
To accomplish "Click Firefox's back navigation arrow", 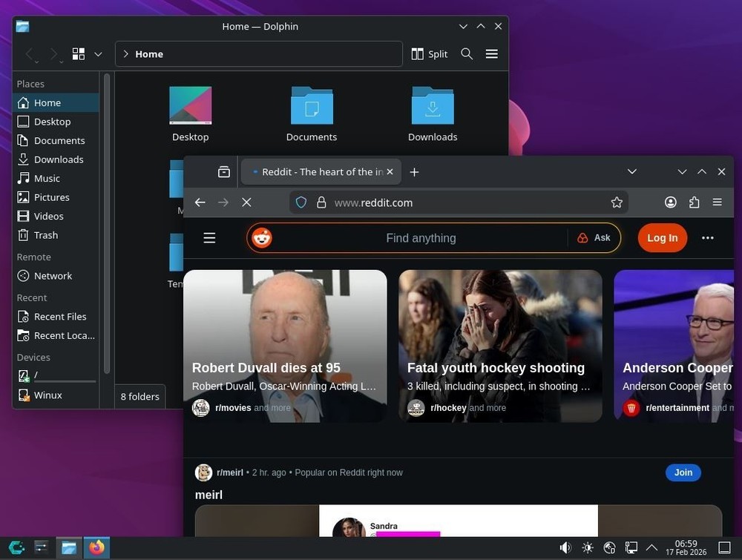I will tap(200, 202).
